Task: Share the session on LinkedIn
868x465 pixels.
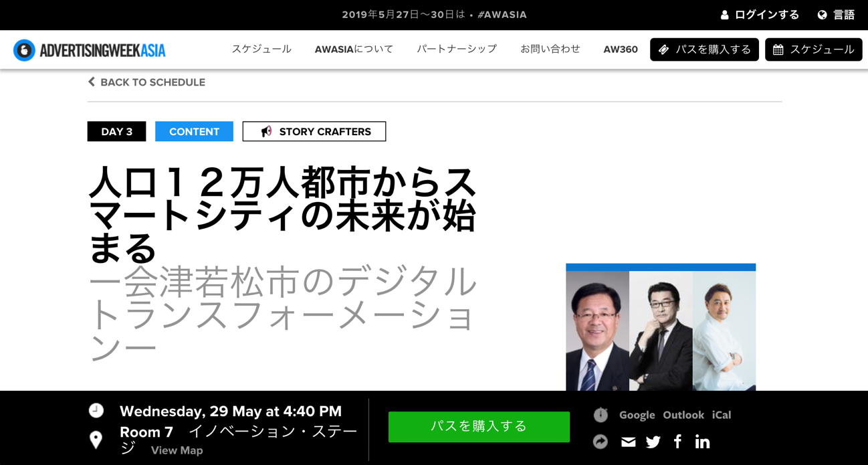Action: (702, 442)
